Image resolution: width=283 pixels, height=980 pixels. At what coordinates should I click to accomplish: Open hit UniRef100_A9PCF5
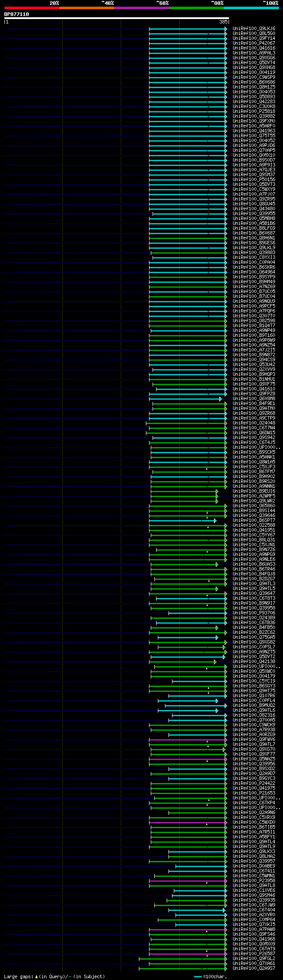click(254, 306)
